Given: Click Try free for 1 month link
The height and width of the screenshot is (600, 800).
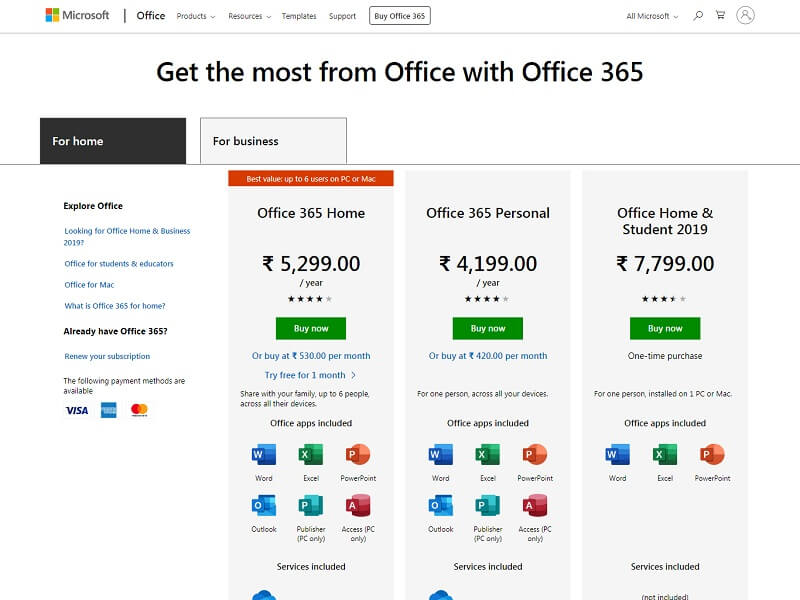Looking at the screenshot, I should [x=310, y=376].
